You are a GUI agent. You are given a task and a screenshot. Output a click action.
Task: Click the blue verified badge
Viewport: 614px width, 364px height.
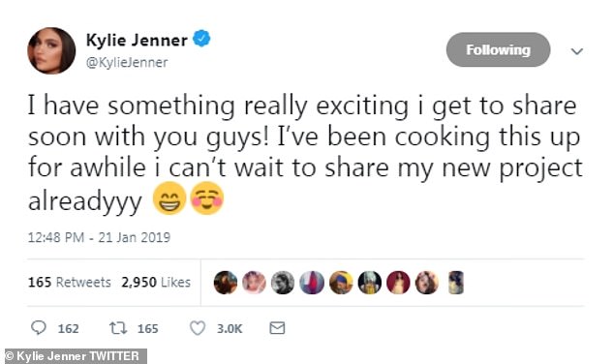[x=201, y=39]
